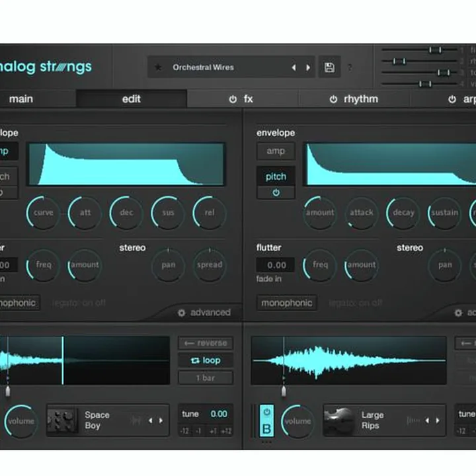Image resolution: width=476 pixels, height=476 pixels.
Task: Tune Space Boy down with -12 button
Action: (185, 431)
